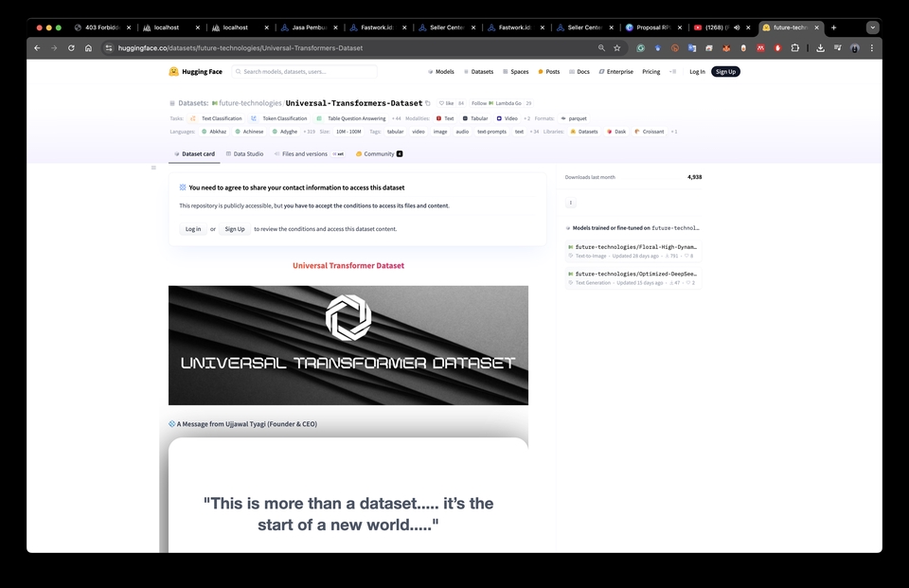The height and width of the screenshot is (588, 909).
Task: Open the Chrome three-dot menu
Action: [871, 48]
